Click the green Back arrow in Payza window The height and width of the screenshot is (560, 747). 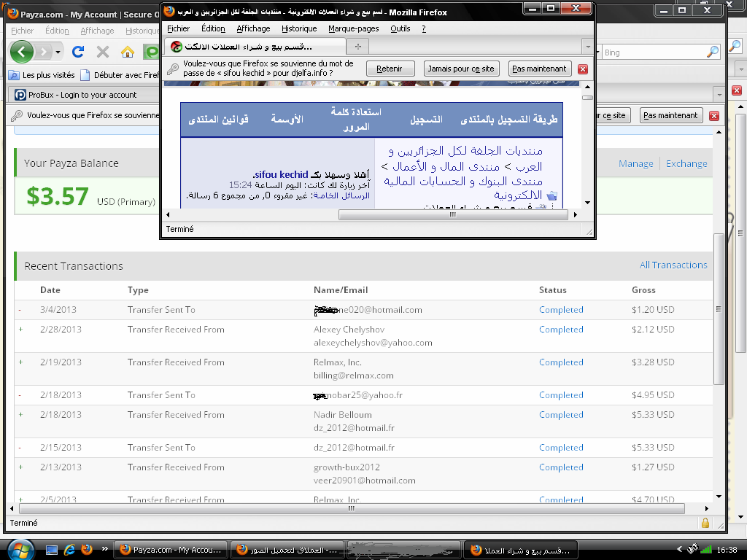pyautogui.click(x=22, y=52)
